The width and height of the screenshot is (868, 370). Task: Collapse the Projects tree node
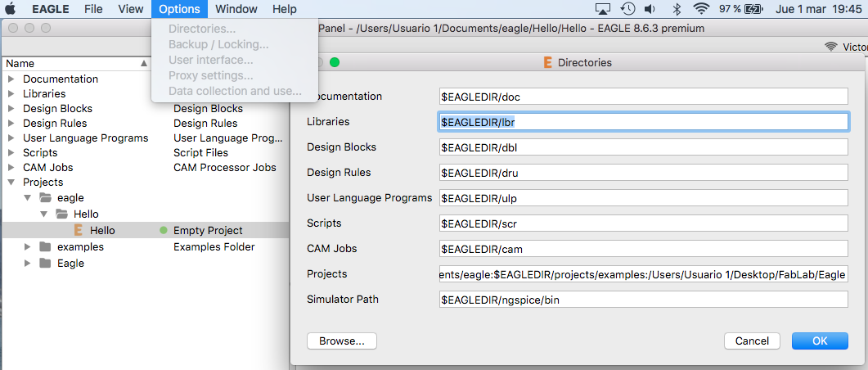tap(11, 183)
